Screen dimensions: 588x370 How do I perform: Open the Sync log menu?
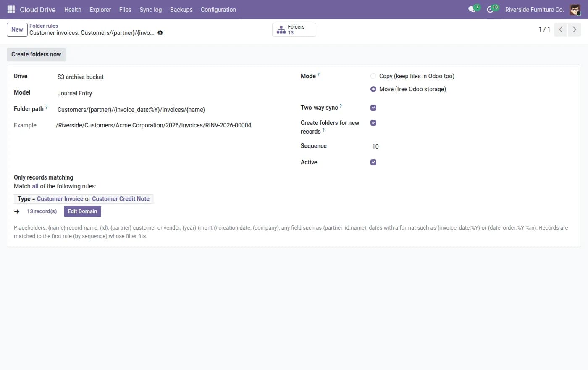(x=151, y=9)
